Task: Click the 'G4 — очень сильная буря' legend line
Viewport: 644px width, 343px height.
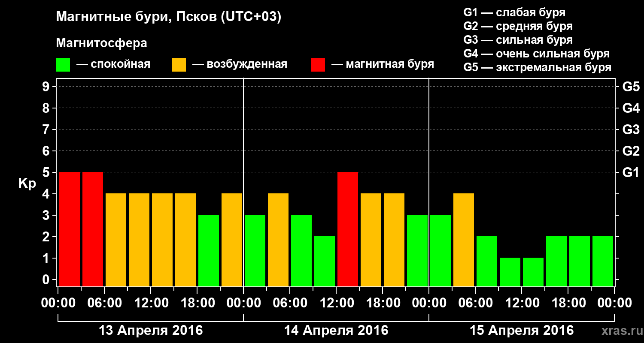Action: pos(536,54)
